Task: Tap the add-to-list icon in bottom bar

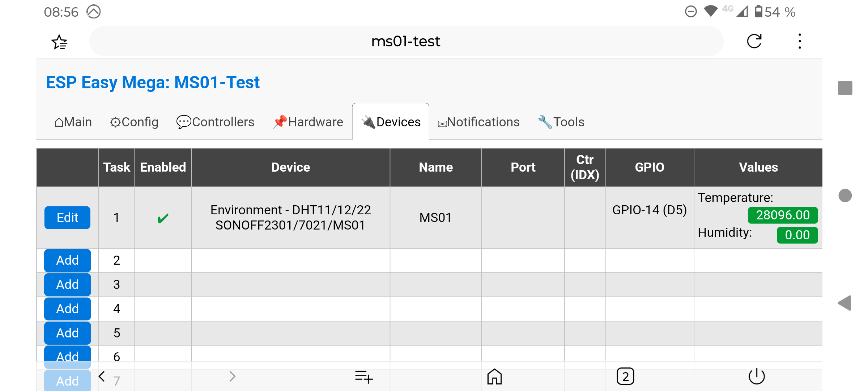Action: point(363,377)
